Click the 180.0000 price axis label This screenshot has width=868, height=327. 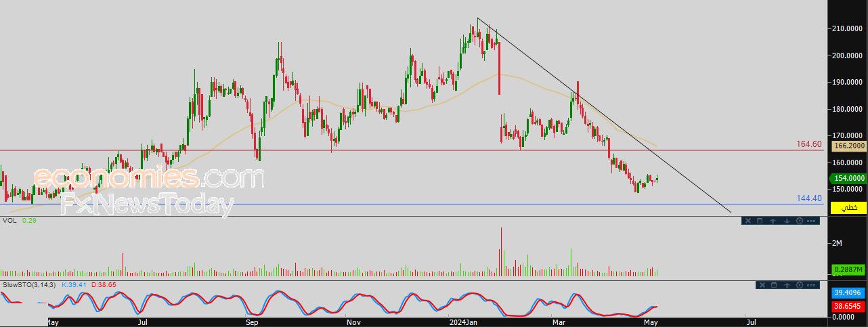[848, 109]
